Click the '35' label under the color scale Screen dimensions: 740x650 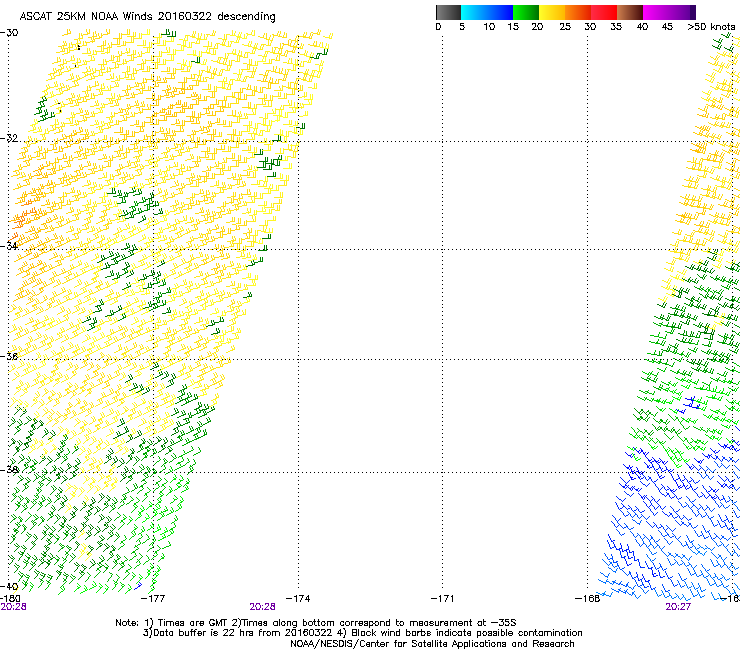tap(616, 26)
